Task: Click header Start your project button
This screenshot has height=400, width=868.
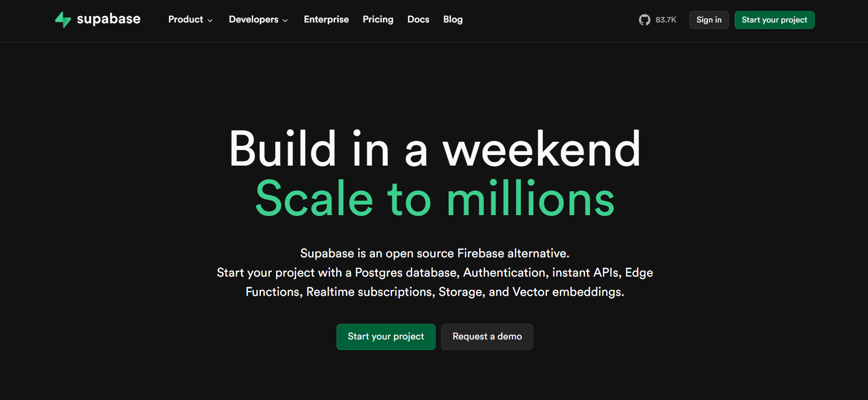Action: click(x=774, y=20)
